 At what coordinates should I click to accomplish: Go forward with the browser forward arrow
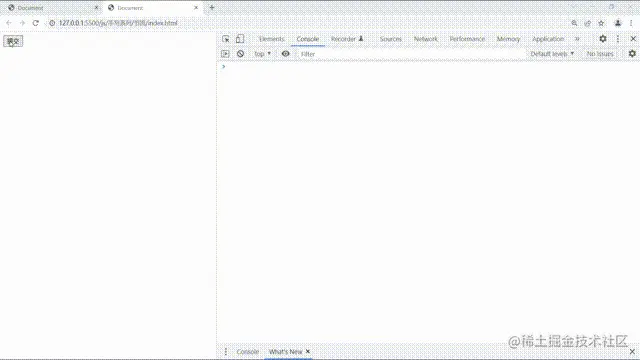point(22,23)
